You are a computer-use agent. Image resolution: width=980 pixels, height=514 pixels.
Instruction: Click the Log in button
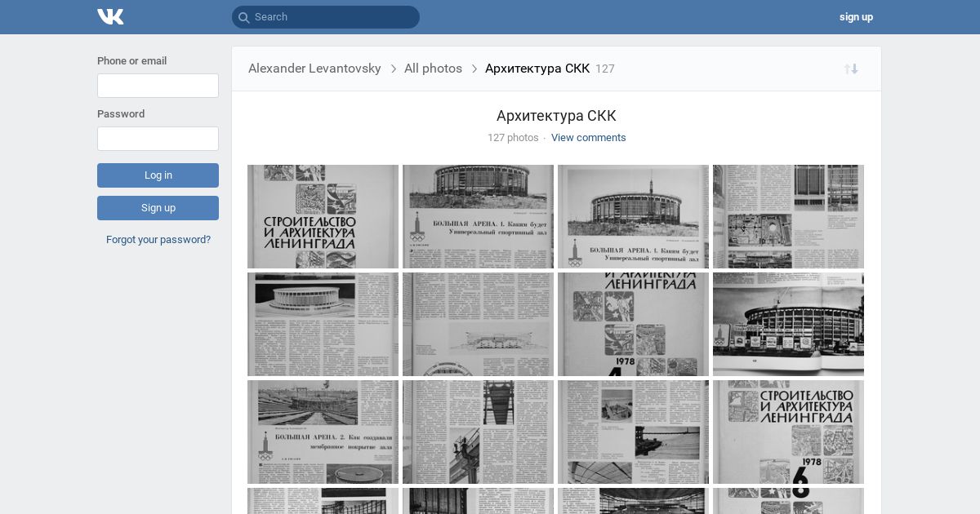point(158,175)
